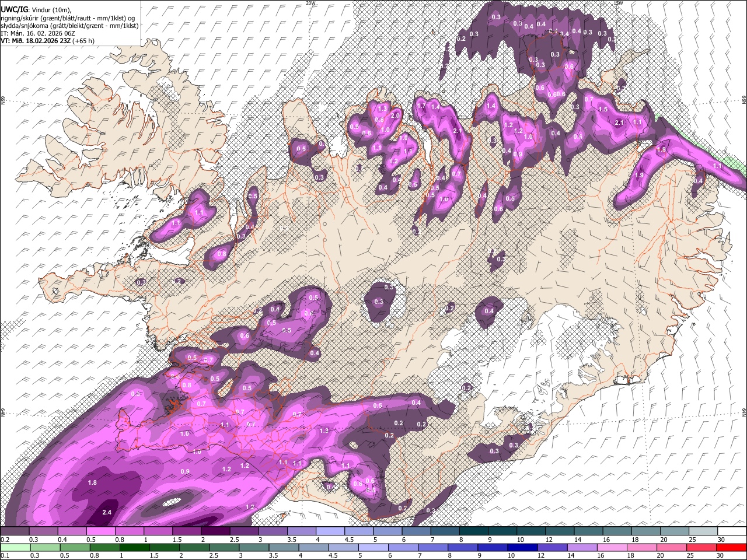Screen dimensions: 747x560
Task: Click the '15W' longitude label at top
Action: coord(619,3)
